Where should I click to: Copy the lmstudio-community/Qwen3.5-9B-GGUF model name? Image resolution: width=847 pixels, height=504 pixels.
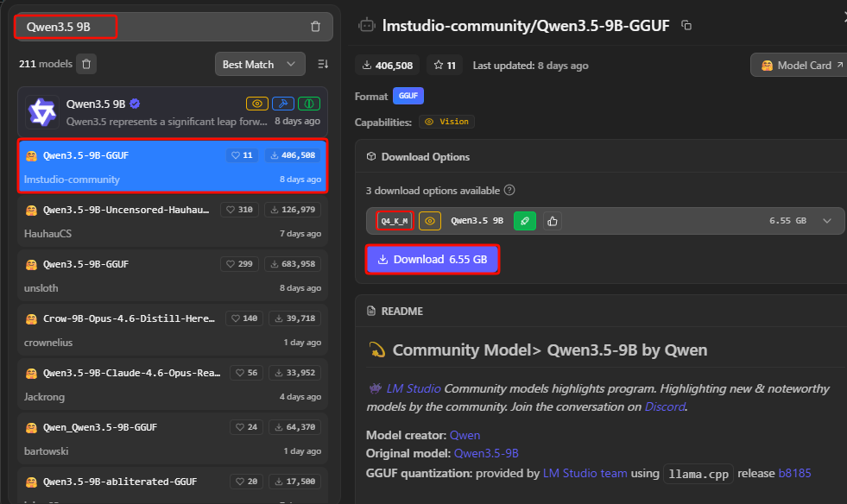pos(686,26)
